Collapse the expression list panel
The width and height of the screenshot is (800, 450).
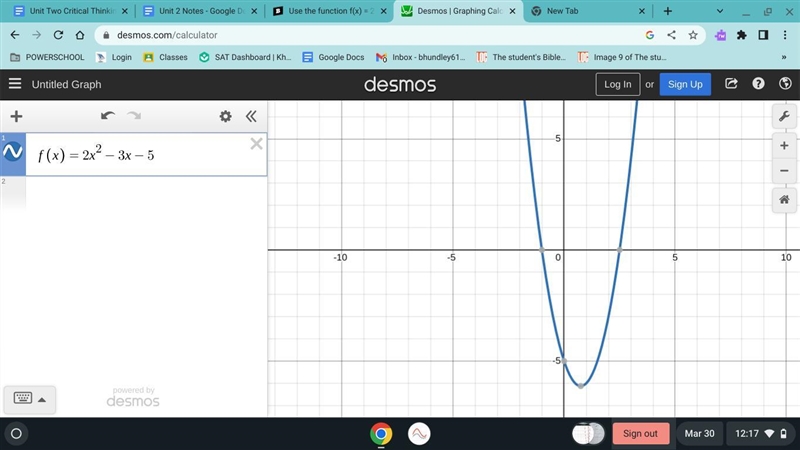pos(251,116)
